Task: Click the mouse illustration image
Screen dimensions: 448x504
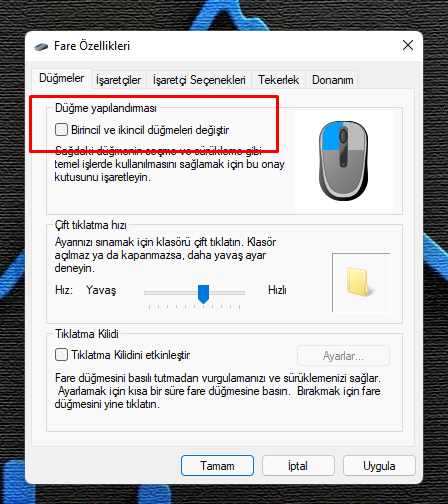Action: (x=344, y=161)
